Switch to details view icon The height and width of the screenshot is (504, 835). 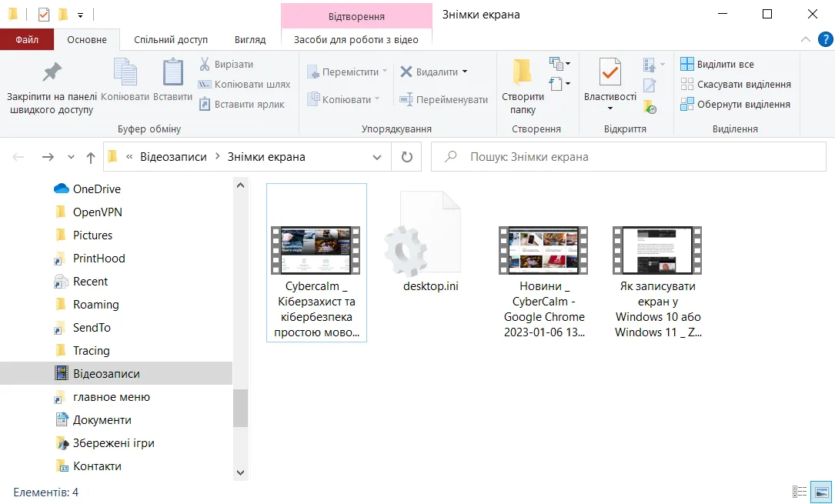pyautogui.click(x=800, y=492)
